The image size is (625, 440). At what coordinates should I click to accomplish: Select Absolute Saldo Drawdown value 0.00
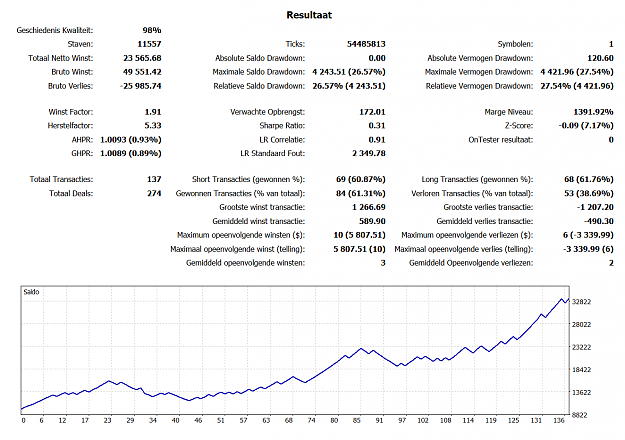pos(377,58)
